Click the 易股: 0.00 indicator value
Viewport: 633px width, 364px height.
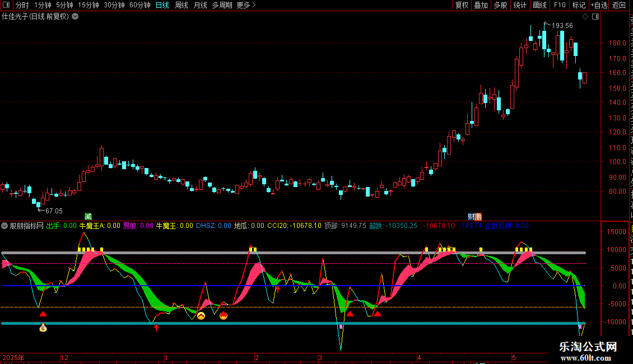[138, 226]
